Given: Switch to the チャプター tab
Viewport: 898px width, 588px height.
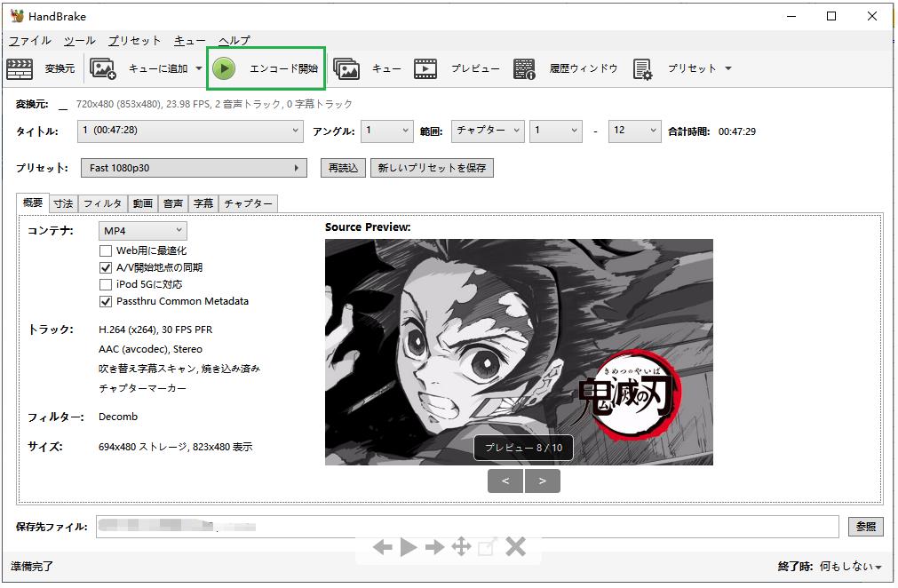Looking at the screenshot, I should [x=248, y=203].
